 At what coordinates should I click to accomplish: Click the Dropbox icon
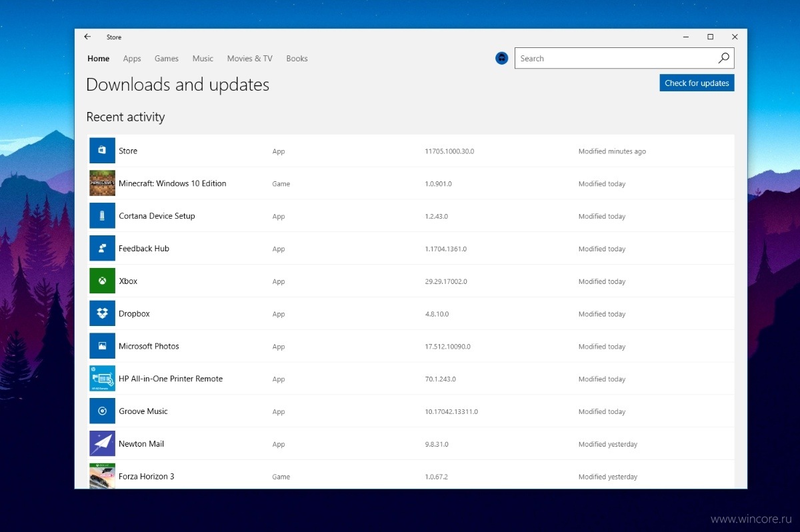pyautogui.click(x=102, y=313)
